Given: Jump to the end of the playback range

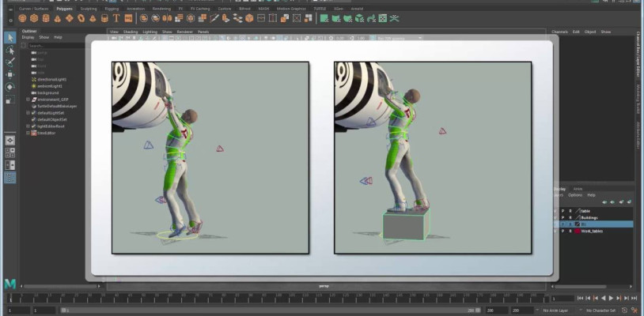Looking at the screenshot, I should (635, 299).
